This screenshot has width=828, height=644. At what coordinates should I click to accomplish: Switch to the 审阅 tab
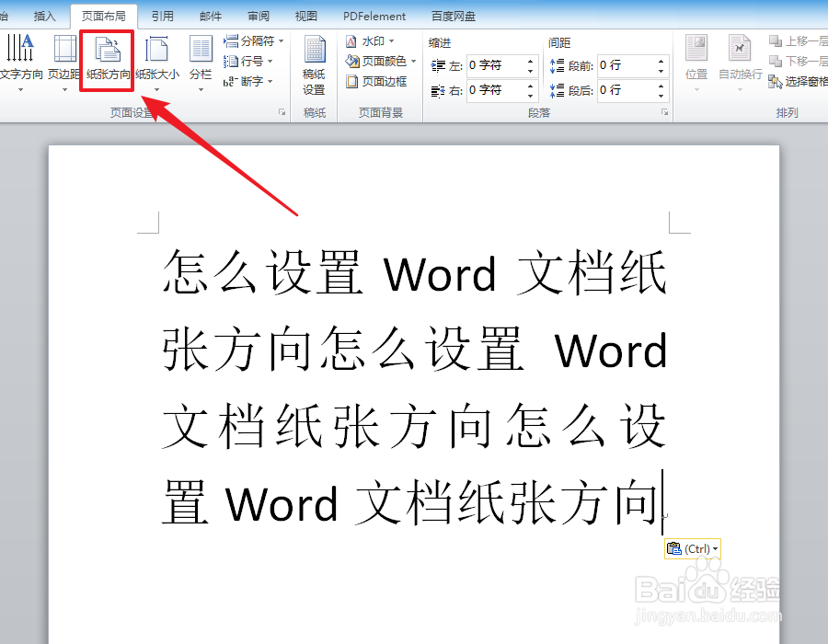[x=259, y=17]
